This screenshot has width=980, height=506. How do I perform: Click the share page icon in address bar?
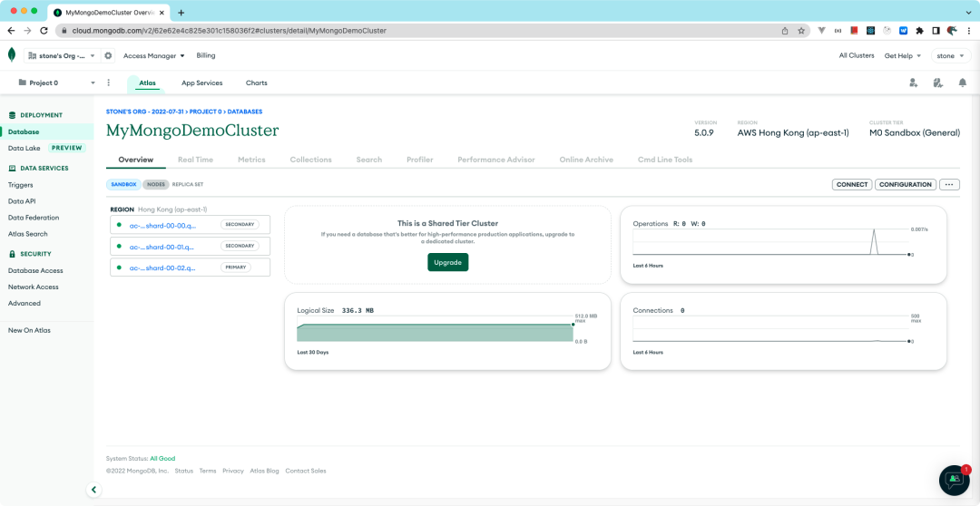pos(785,31)
